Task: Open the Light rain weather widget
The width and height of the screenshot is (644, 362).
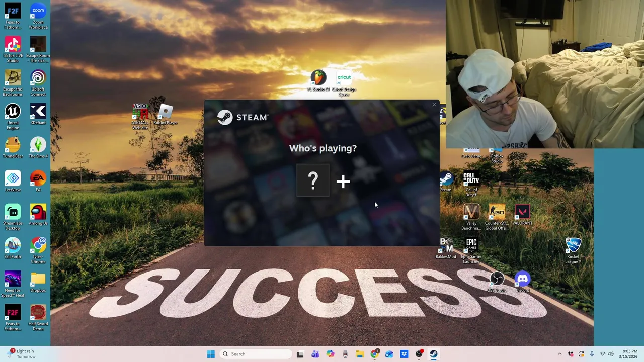Action: point(21,354)
